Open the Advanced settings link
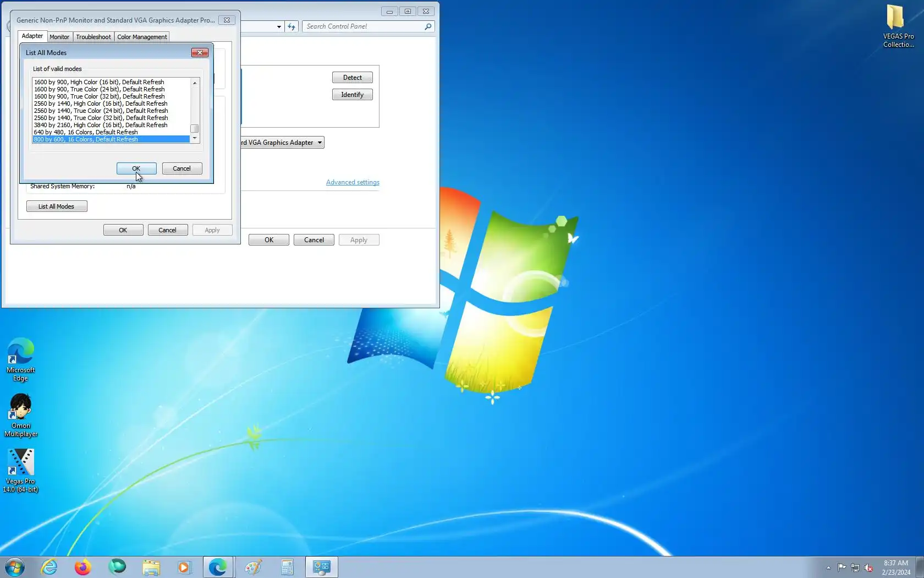Image resolution: width=924 pixels, height=578 pixels. pos(353,182)
